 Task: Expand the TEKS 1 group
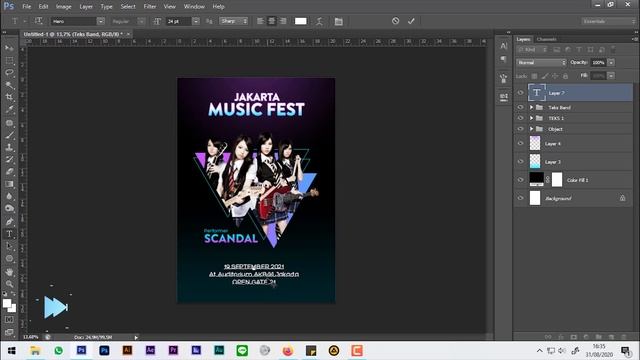click(x=531, y=118)
